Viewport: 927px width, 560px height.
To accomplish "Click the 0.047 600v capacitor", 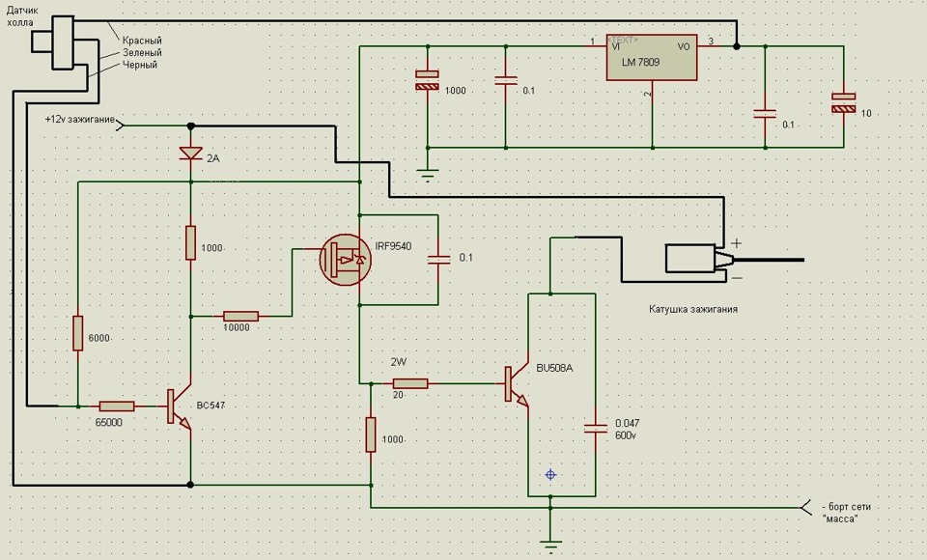I will tap(596, 429).
